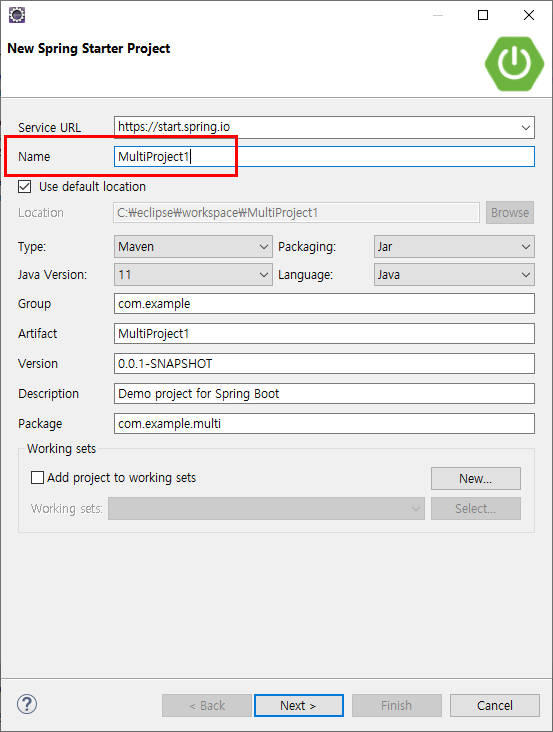Click the Working sets group label
Image resolution: width=553 pixels, height=732 pixels.
[x=61, y=449]
